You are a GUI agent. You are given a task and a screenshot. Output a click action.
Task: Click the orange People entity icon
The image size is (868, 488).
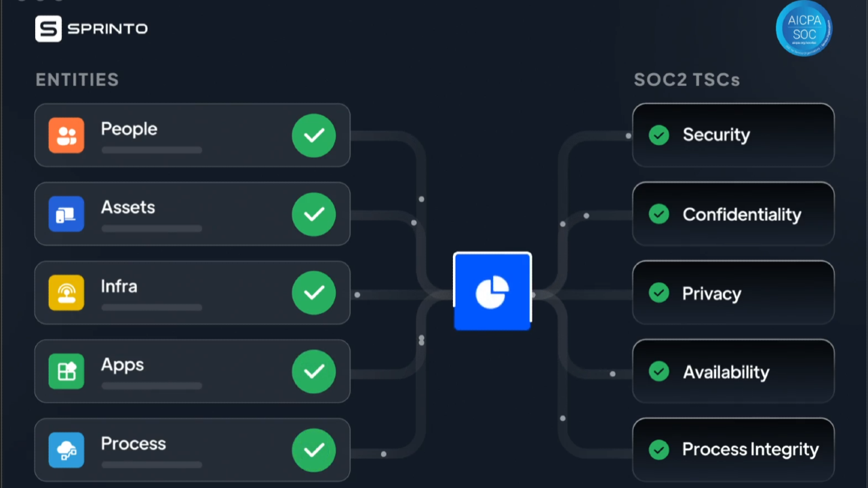coord(66,135)
